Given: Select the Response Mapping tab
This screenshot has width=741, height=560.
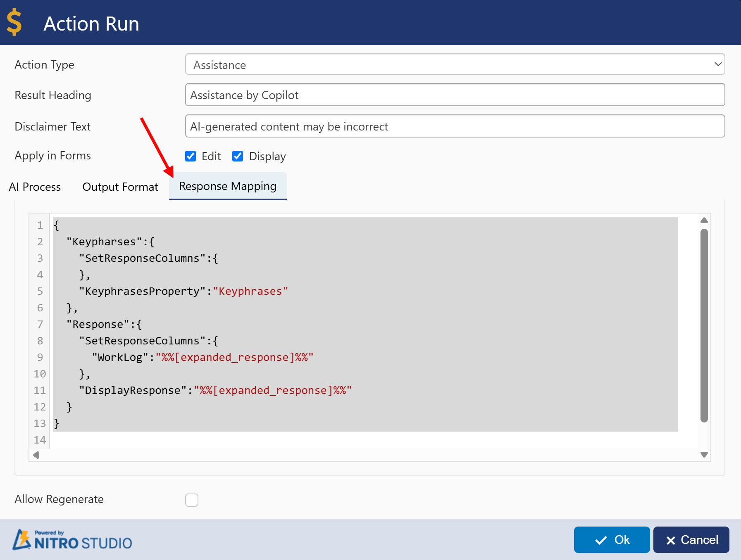Looking at the screenshot, I should [x=228, y=186].
